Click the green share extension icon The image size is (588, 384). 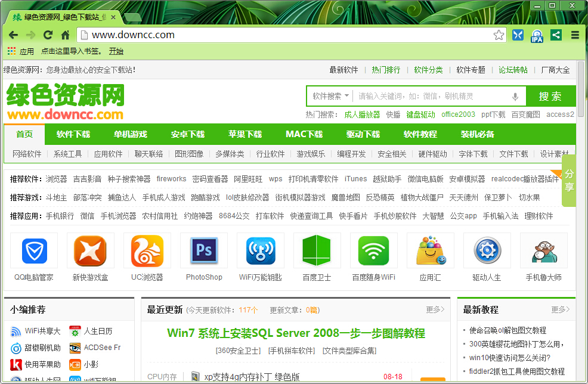click(x=555, y=36)
